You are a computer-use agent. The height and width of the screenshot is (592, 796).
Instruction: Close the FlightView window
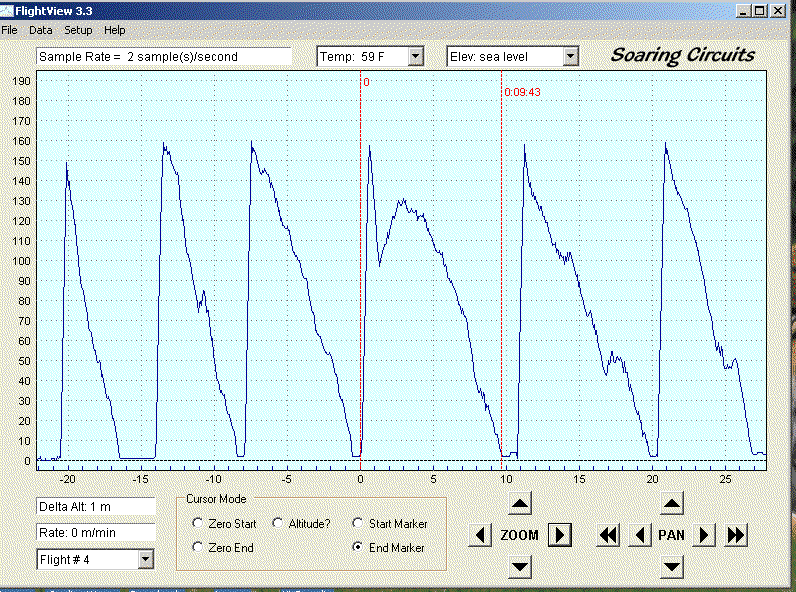[778, 11]
